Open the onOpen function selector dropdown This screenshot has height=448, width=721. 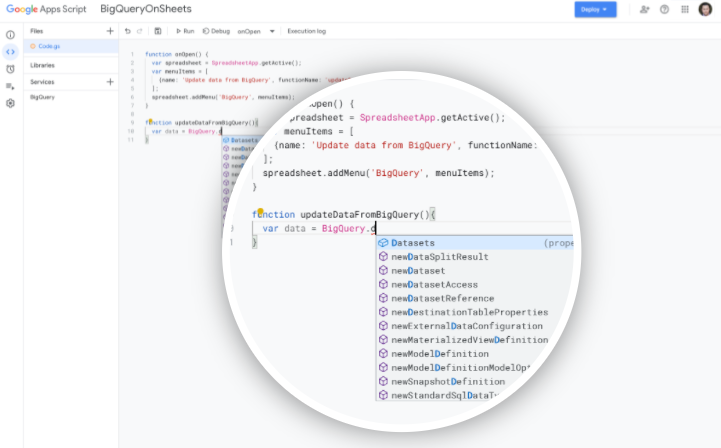coord(256,31)
